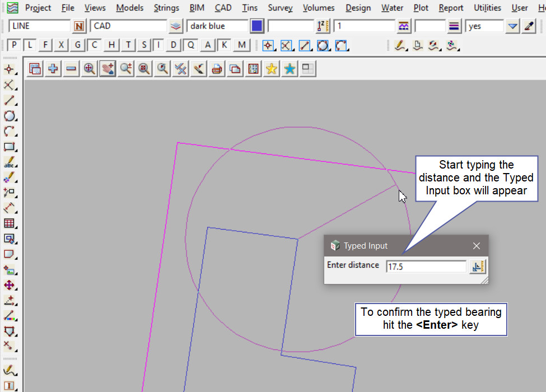Click the measure button beside Enter distance

point(478,267)
